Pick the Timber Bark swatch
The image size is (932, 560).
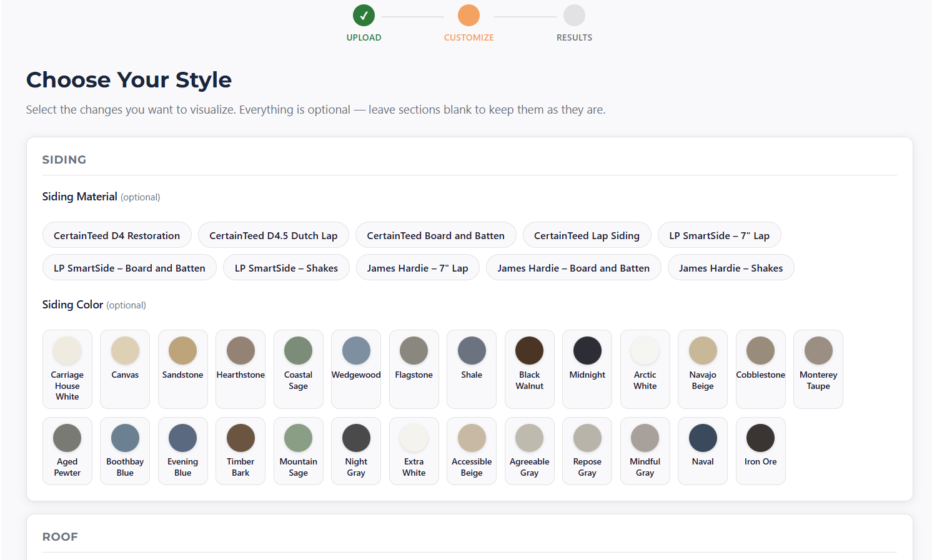[240, 451]
